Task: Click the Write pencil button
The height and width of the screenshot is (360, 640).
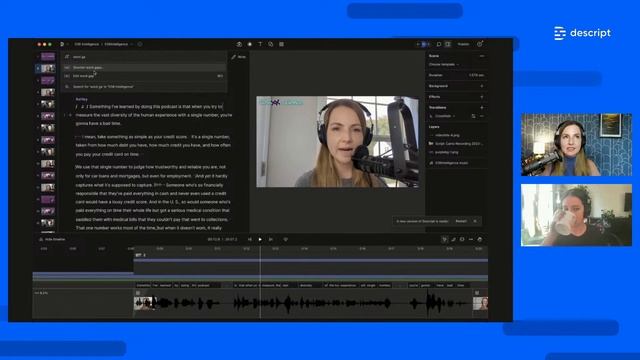Action: pyautogui.click(x=239, y=57)
